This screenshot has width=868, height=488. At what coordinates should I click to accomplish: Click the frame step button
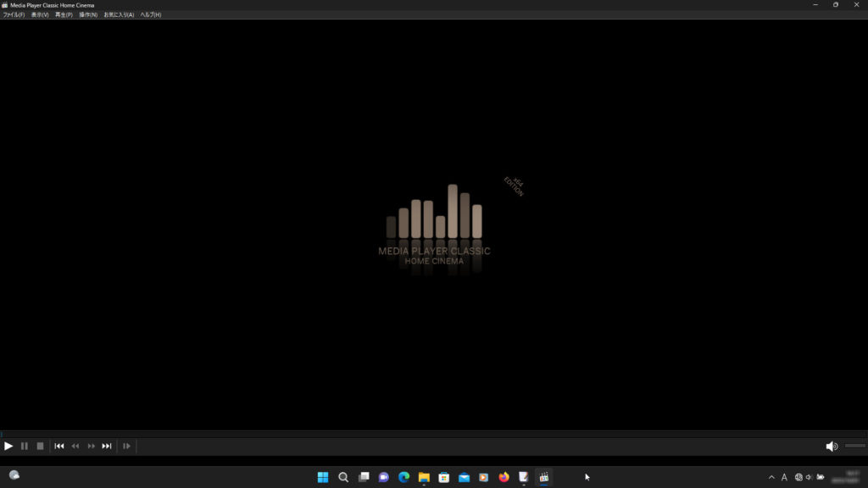coord(126,446)
